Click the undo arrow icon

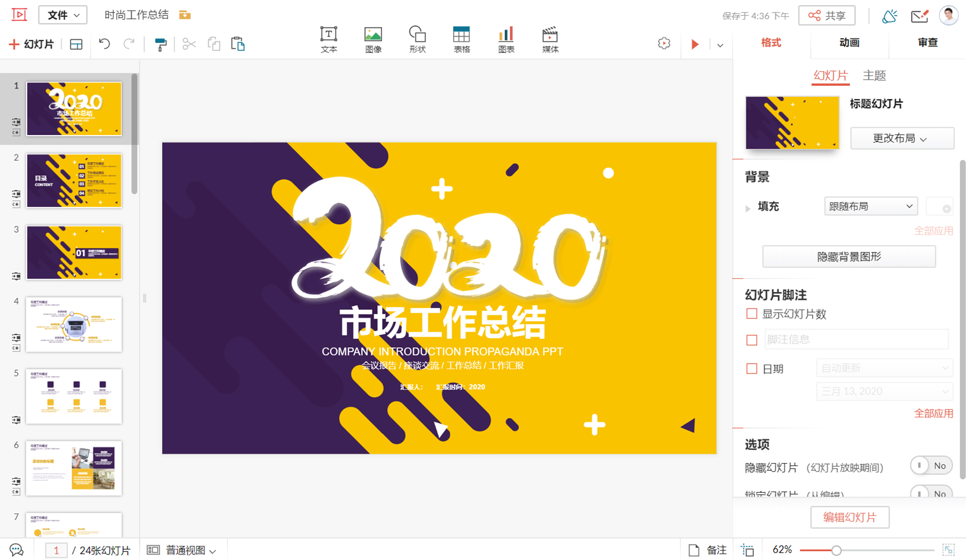coord(104,44)
